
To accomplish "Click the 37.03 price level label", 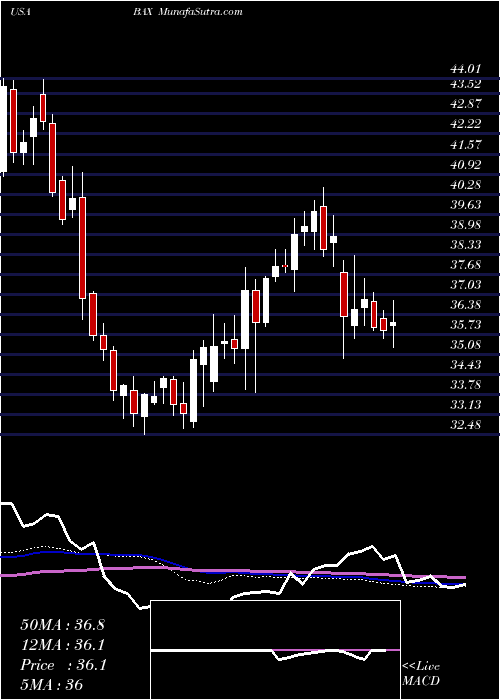I will pos(466,285).
